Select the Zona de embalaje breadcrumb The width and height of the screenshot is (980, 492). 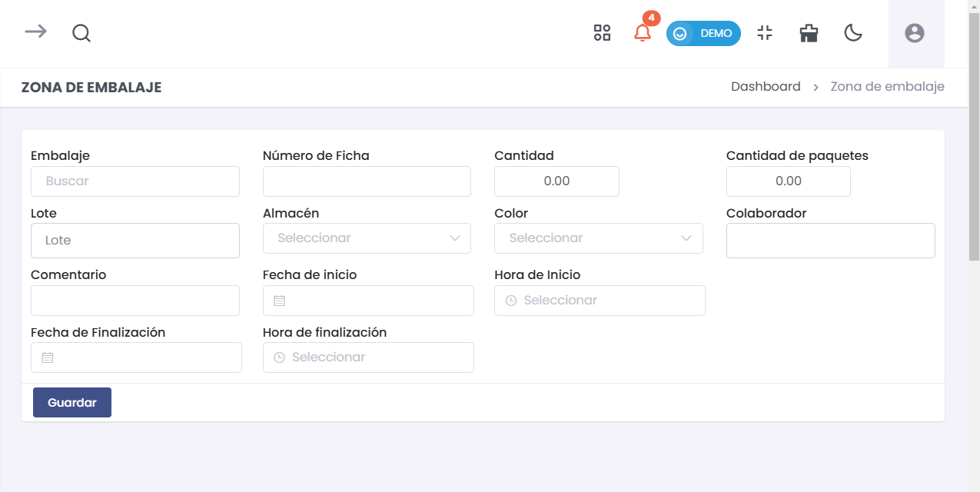(x=886, y=86)
